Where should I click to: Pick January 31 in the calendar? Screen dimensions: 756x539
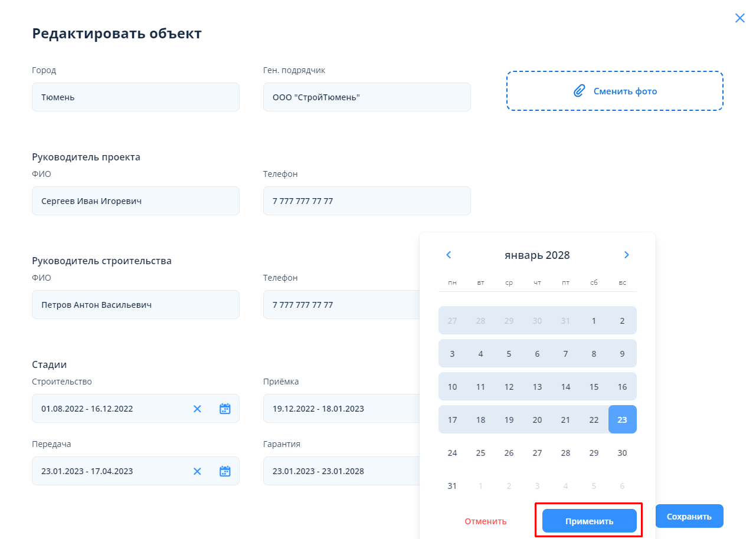point(452,486)
